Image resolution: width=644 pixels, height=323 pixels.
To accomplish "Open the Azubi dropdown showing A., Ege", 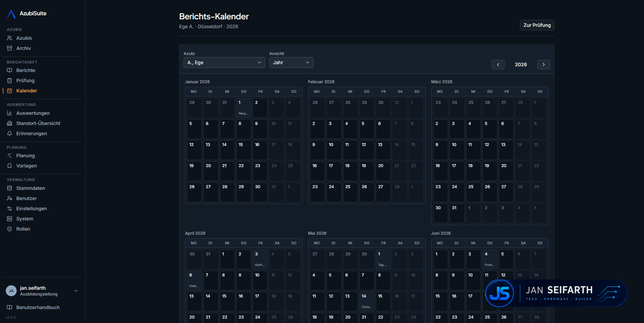I will (x=224, y=62).
